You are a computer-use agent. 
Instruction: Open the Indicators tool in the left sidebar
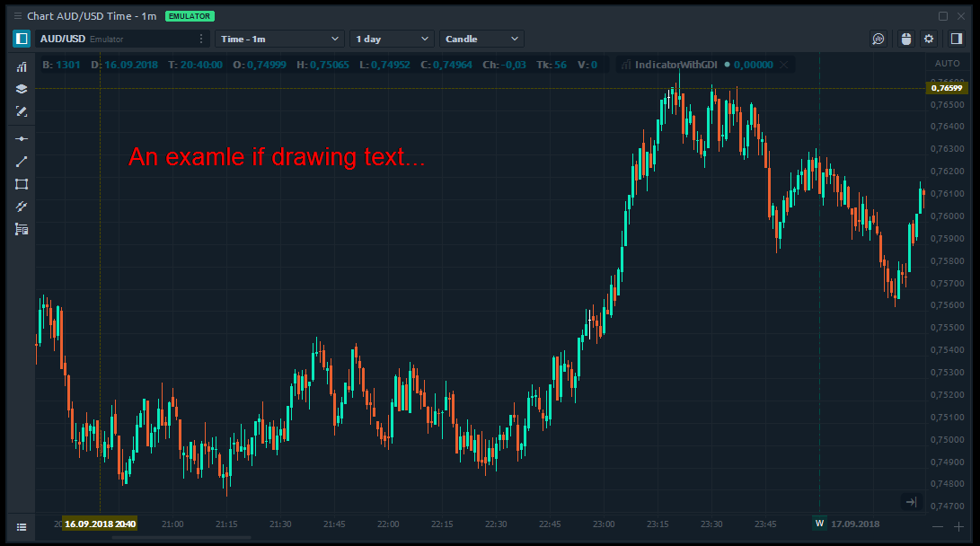[22, 67]
